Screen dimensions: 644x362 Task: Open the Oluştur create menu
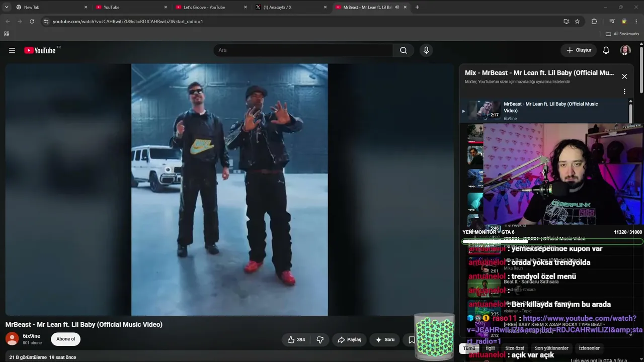(x=579, y=50)
